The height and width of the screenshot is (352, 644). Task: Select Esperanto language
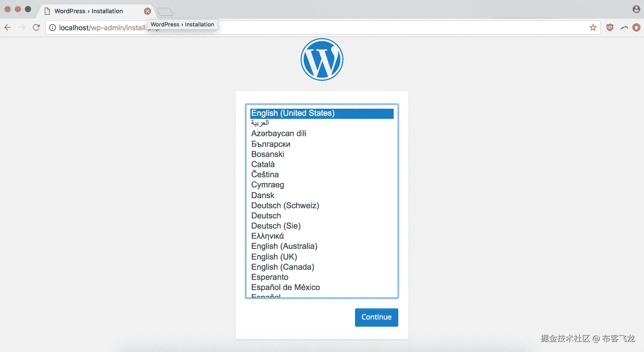coord(322,277)
